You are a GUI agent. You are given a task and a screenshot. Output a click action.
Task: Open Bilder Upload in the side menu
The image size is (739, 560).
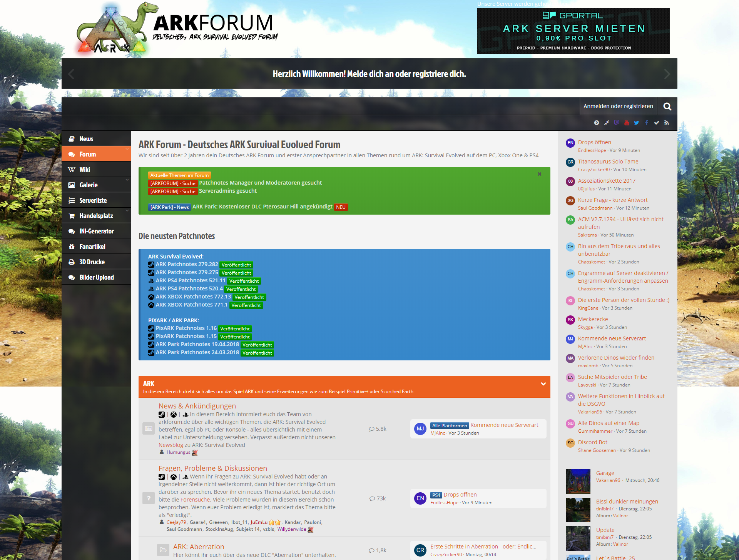[x=96, y=277]
